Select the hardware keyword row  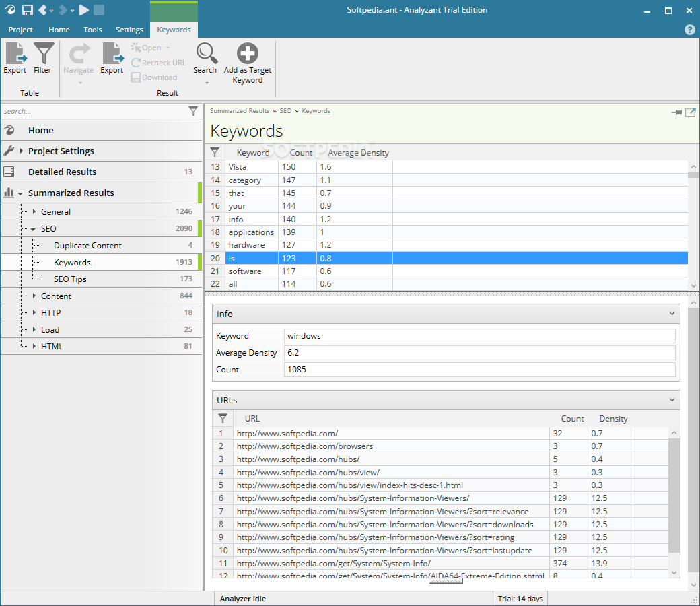tap(446, 244)
